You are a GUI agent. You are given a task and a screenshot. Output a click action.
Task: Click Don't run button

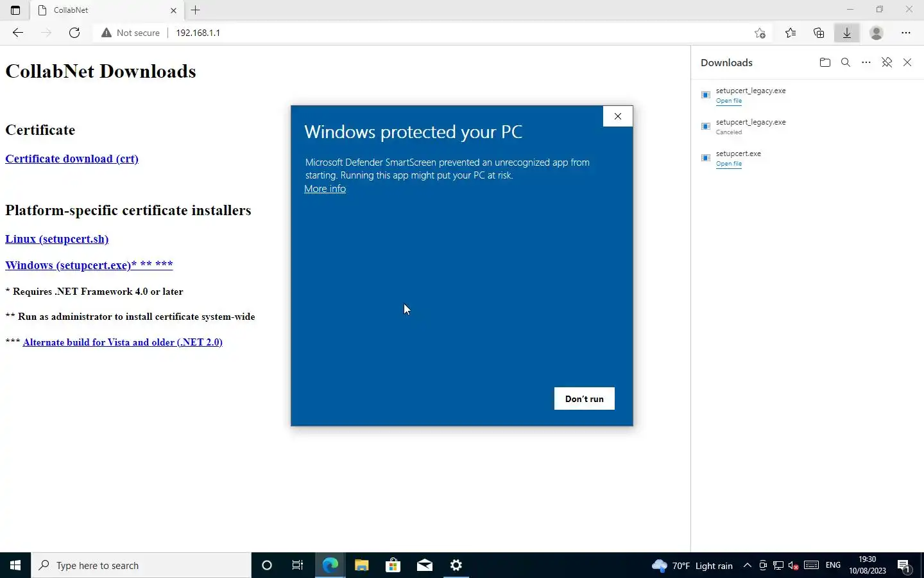(585, 399)
